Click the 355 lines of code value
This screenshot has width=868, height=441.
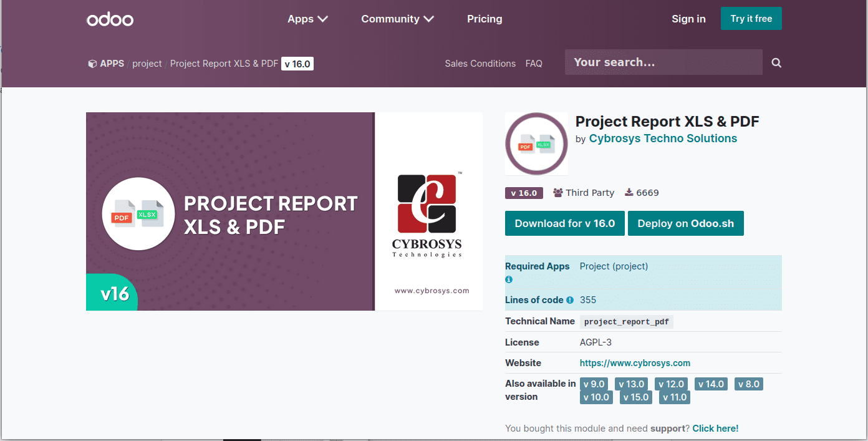(x=588, y=300)
